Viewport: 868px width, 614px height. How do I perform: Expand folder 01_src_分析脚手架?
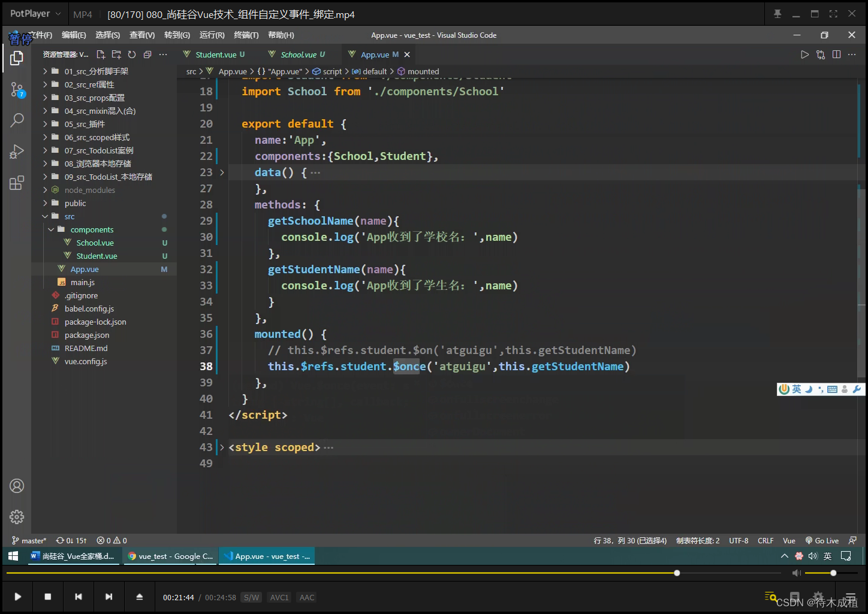(97, 71)
